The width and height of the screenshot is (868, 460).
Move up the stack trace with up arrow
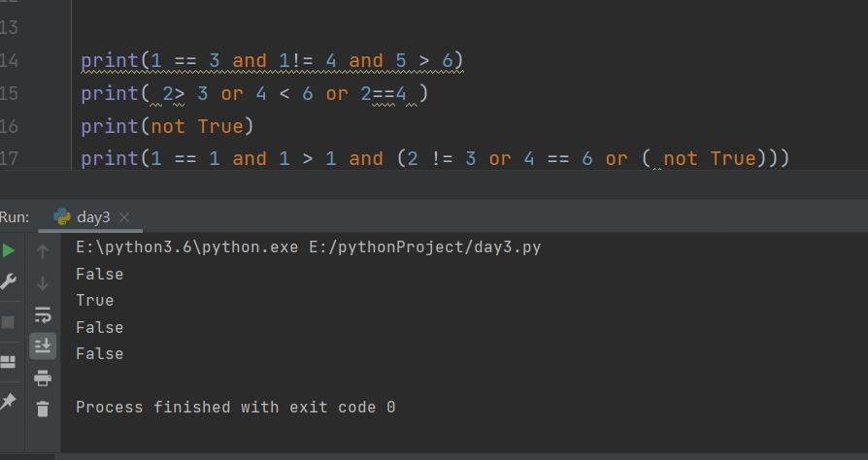tap(43, 251)
